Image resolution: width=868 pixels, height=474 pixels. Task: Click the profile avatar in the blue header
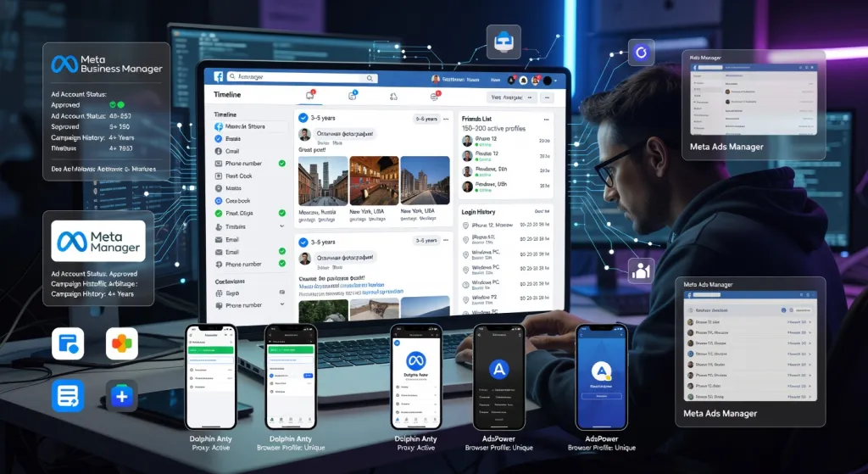[436, 79]
